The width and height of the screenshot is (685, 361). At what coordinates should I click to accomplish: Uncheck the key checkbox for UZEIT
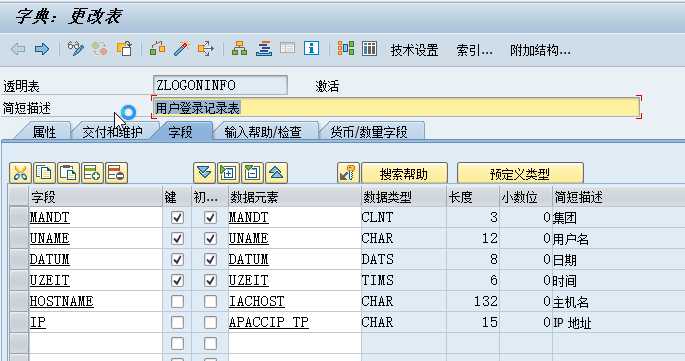click(177, 280)
